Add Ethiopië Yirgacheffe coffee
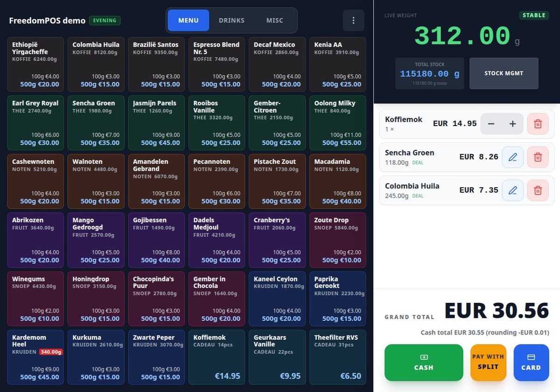 (x=35, y=64)
